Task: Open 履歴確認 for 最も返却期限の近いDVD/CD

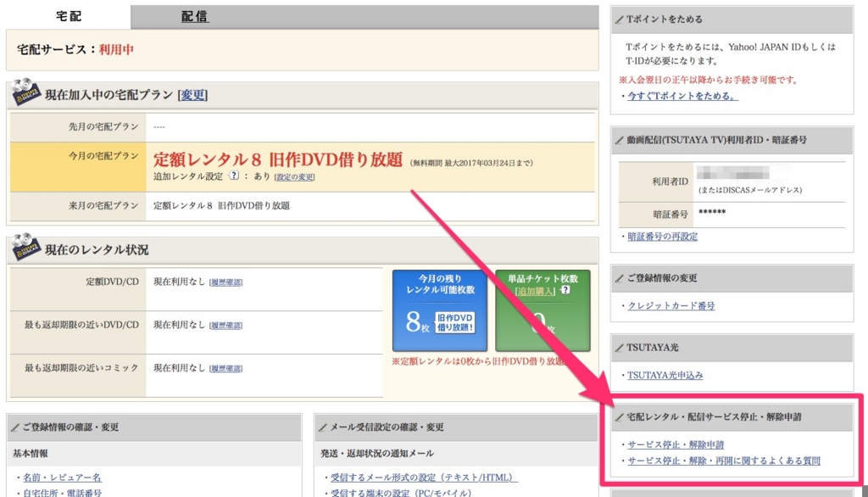Action: pyautogui.click(x=225, y=325)
